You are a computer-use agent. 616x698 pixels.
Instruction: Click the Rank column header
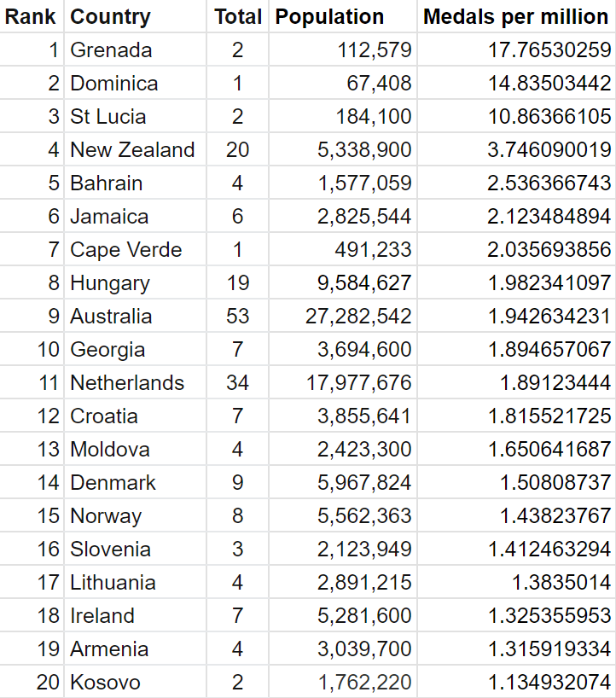tap(31, 17)
